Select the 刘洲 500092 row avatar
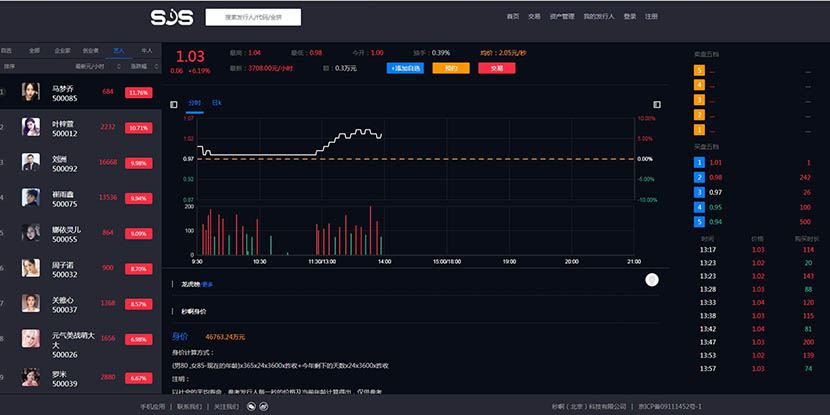This screenshot has width=830, height=415. point(31,161)
